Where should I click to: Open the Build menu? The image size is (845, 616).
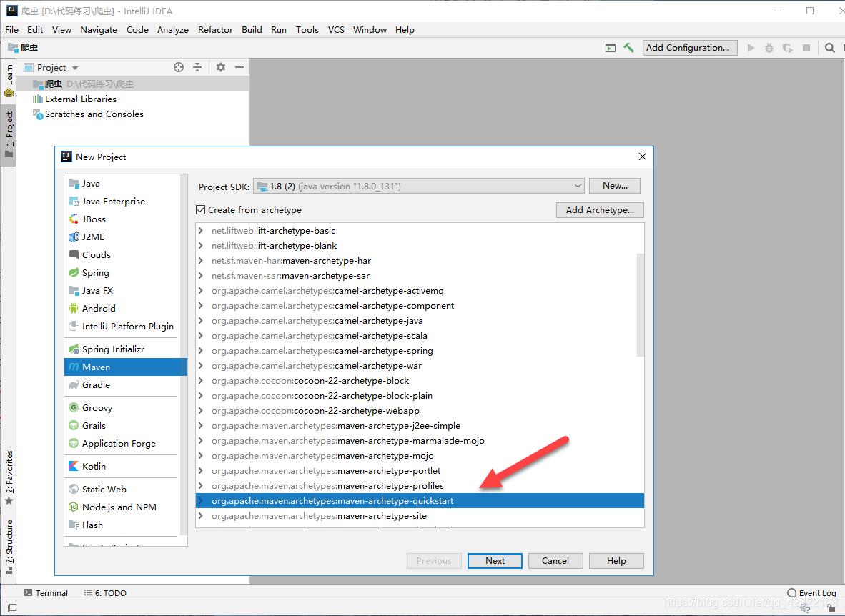click(252, 29)
